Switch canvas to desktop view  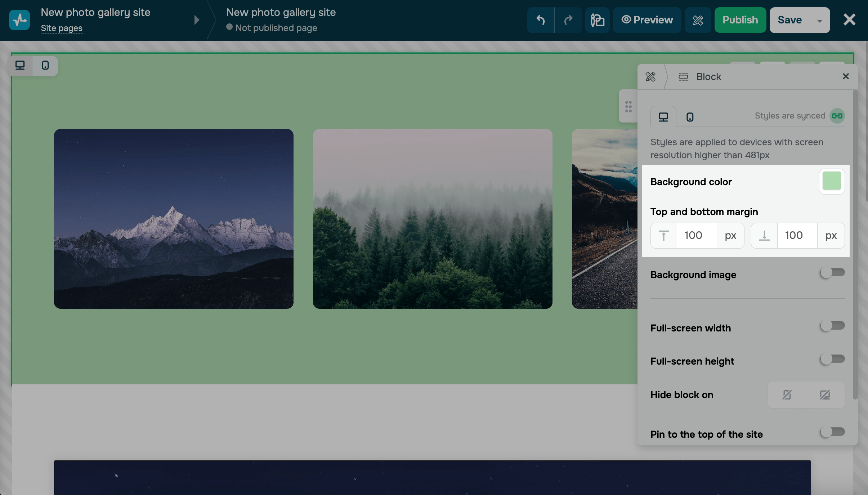point(20,66)
